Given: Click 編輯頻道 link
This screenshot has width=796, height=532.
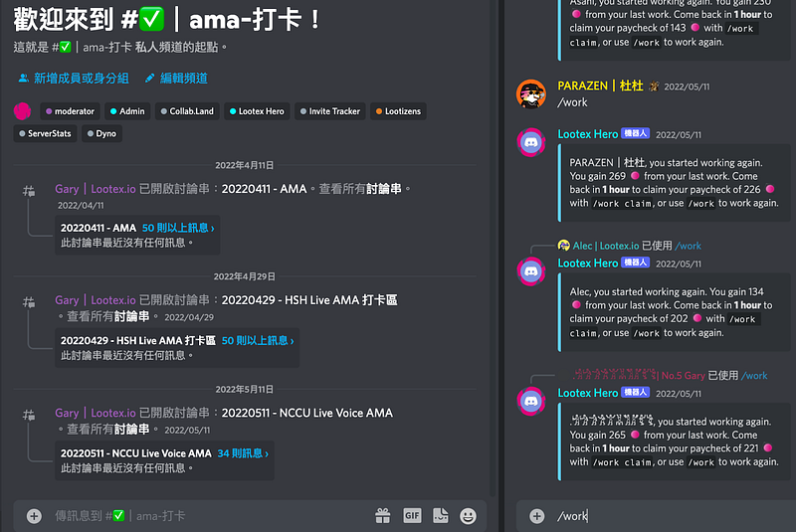Looking at the screenshot, I should (176, 79).
